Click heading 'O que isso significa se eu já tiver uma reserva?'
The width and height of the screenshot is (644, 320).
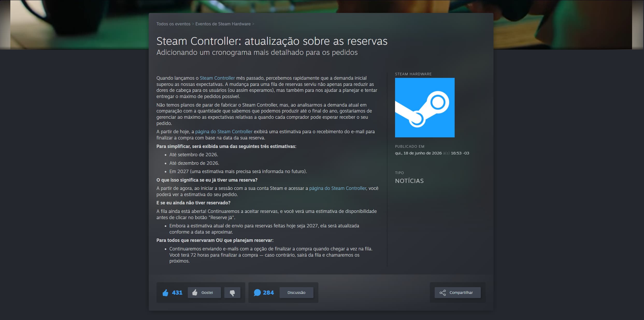207,180
